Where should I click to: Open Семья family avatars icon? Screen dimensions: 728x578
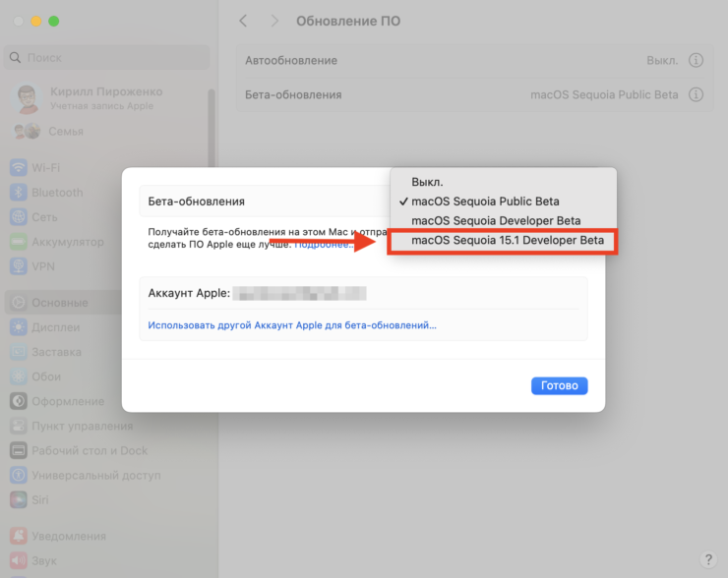coord(27,132)
